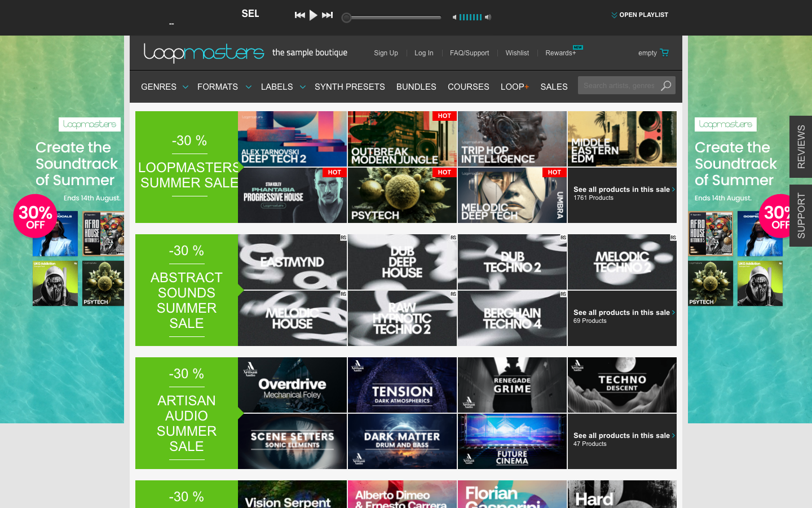Open Vision Serpent pack thumbnail
Viewport: 812px width, 508px height.
tap(292, 494)
